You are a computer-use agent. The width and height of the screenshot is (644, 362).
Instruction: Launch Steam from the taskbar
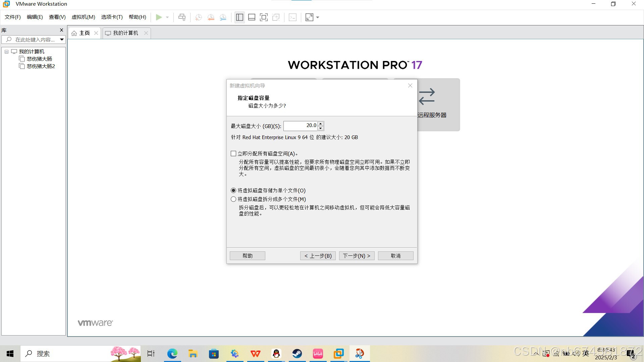(x=297, y=353)
